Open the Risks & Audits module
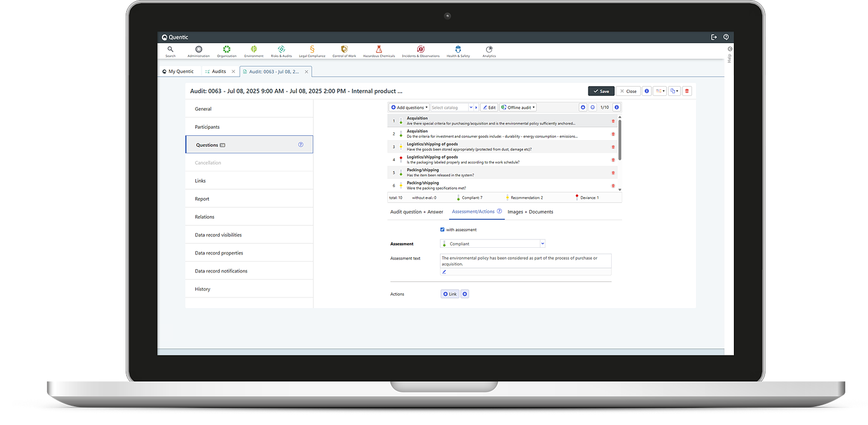 (x=281, y=50)
